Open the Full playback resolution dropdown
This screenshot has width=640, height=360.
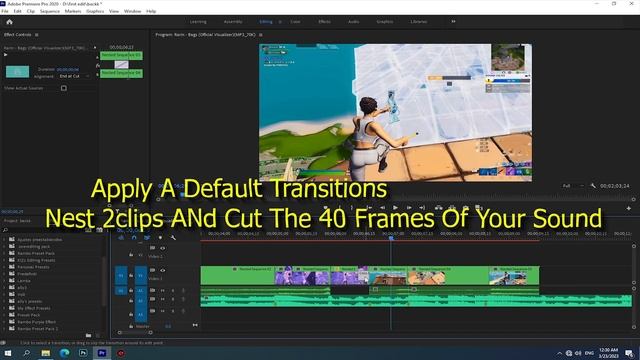pyautogui.click(x=573, y=186)
